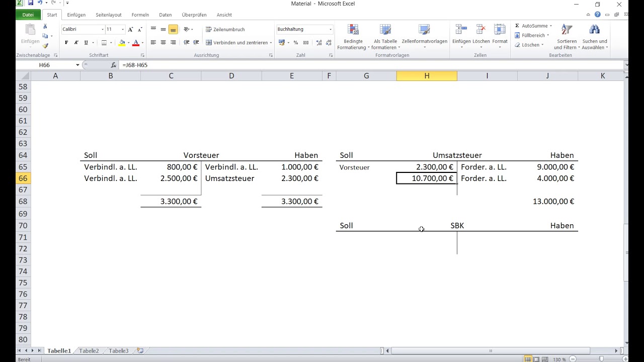The width and height of the screenshot is (644, 362).
Task: Click the Als Tabelle formatieren icon
Action: tap(385, 30)
